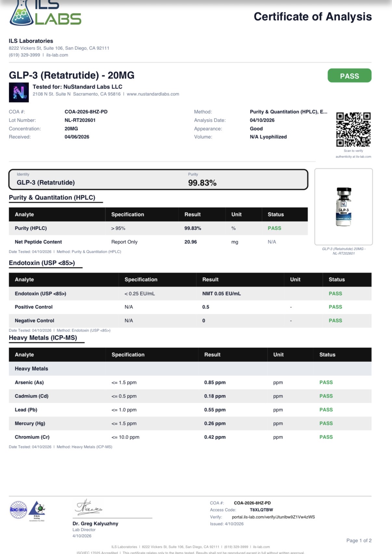Click the authenticity at ils-lab.com text
The height and width of the screenshot is (554, 392).
tap(353, 156)
